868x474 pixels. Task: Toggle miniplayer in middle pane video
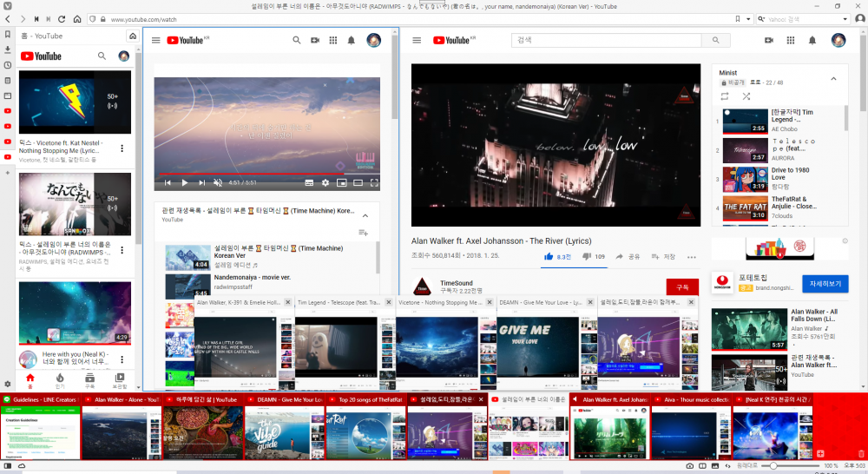341,182
